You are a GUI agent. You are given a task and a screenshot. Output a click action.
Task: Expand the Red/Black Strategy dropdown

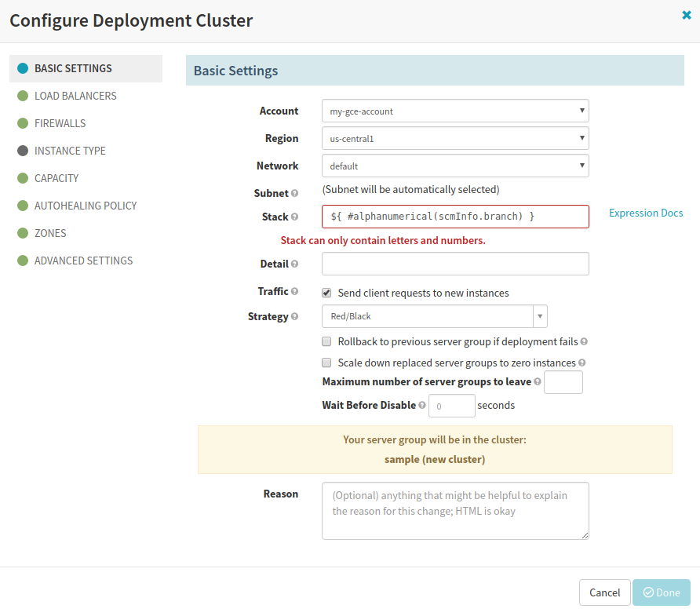tap(434, 316)
